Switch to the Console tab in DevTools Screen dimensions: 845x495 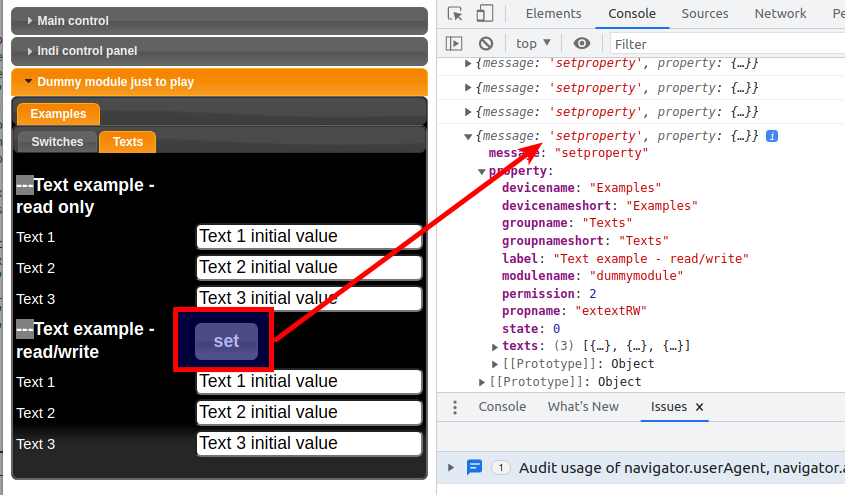click(632, 13)
